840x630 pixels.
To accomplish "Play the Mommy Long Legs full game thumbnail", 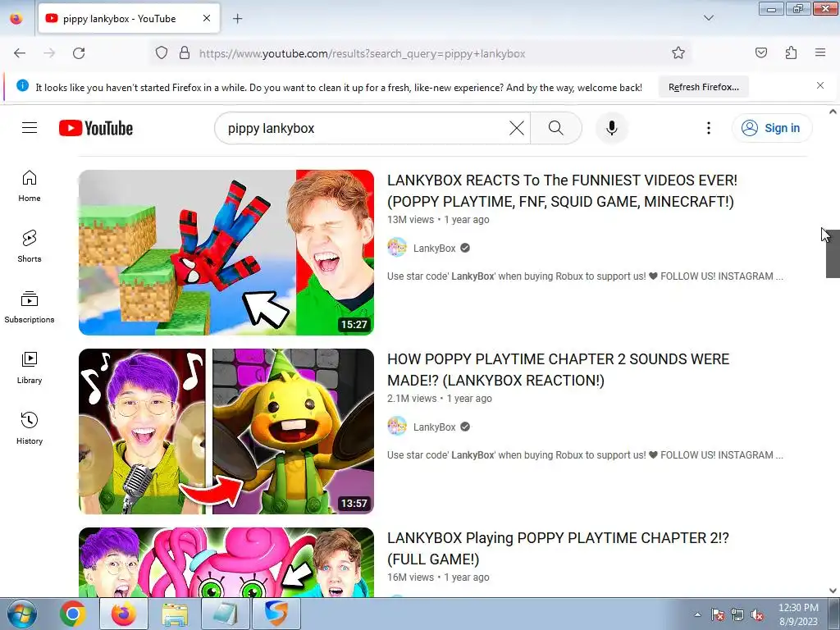I will point(226,563).
